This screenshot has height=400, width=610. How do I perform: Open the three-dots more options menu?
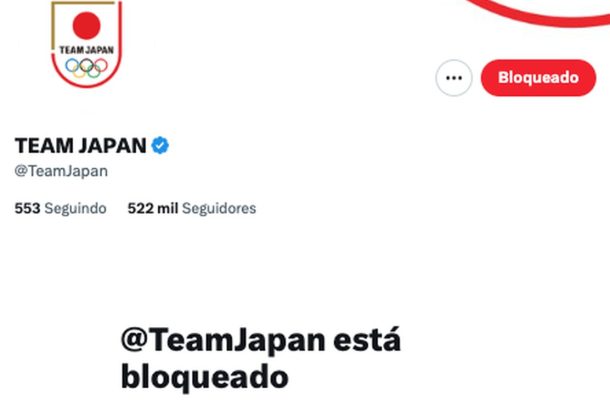click(454, 78)
